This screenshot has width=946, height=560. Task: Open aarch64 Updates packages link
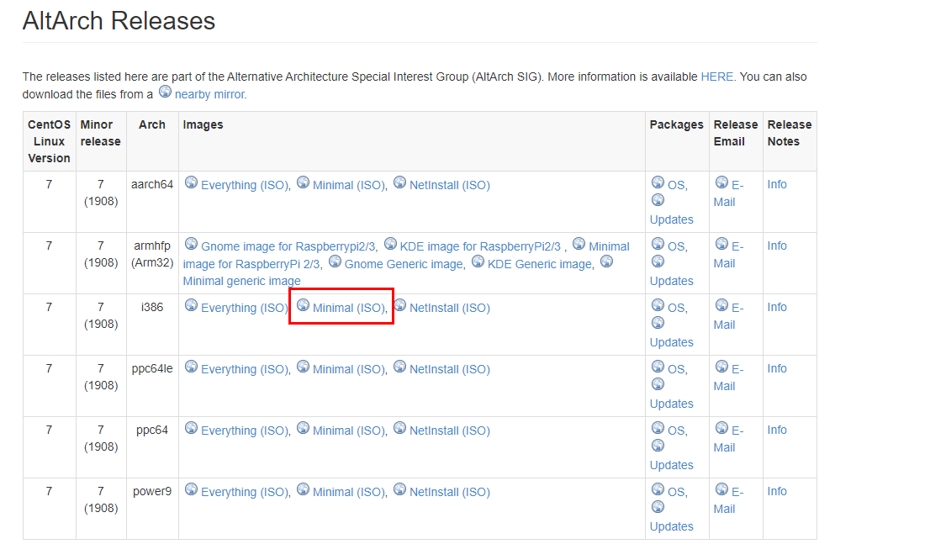click(x=672, y=219)
